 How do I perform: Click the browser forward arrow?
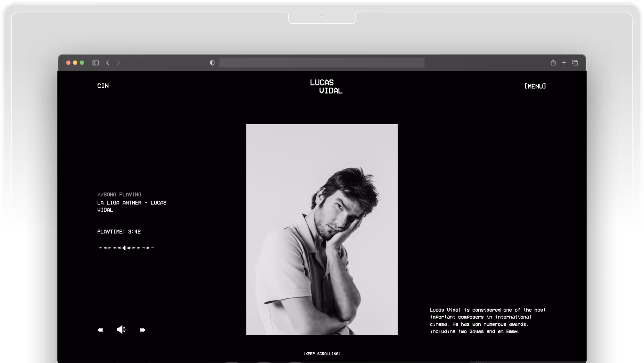click(118, 63)
